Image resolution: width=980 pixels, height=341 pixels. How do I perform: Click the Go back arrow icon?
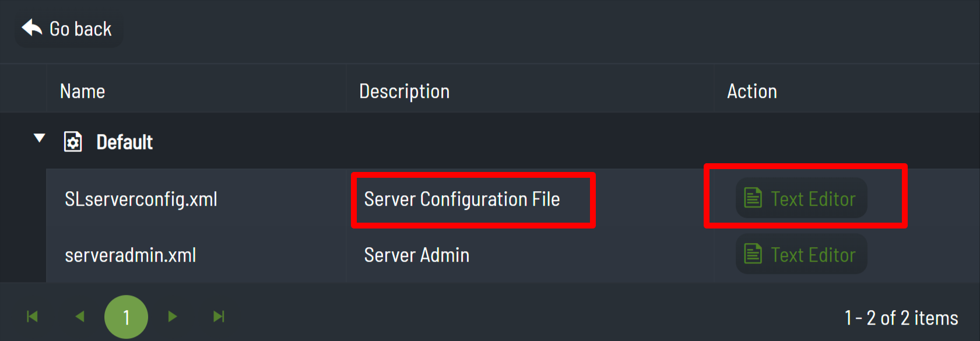point(32,27)
